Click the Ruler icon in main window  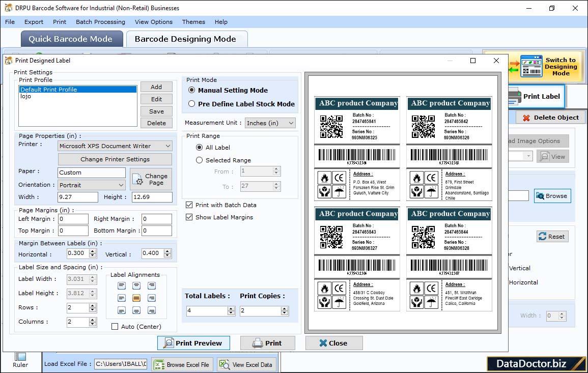(20, 357)
